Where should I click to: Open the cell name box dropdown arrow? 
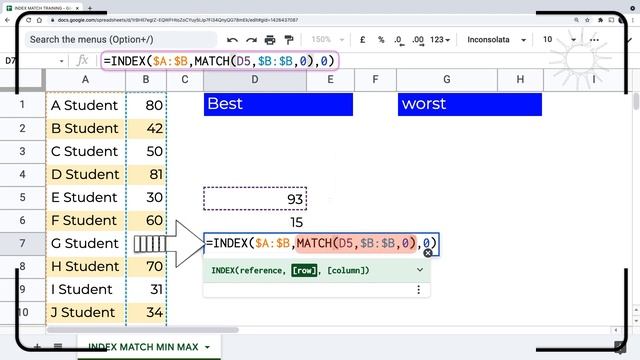(x=61, y=61)
